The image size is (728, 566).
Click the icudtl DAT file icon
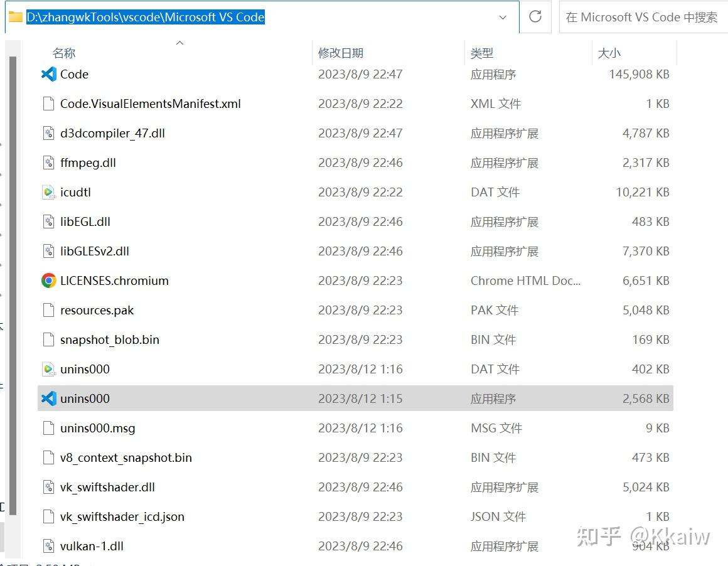(48, 192)
